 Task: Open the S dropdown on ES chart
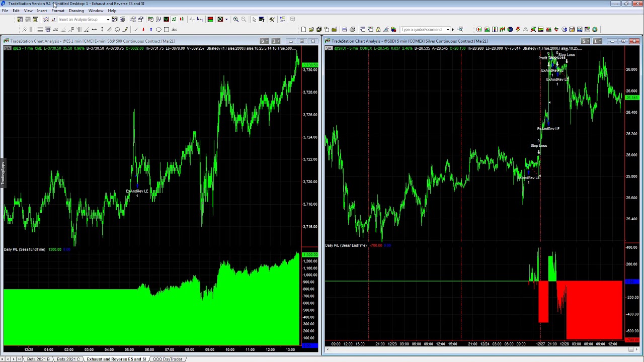pyautogui.click(x=264, y=41)
